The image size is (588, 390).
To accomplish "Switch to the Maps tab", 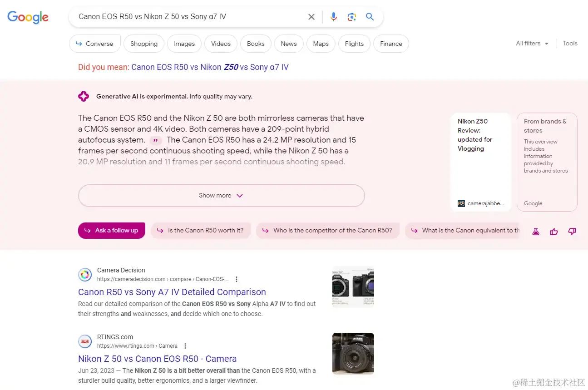I will [x=321, y=44].
